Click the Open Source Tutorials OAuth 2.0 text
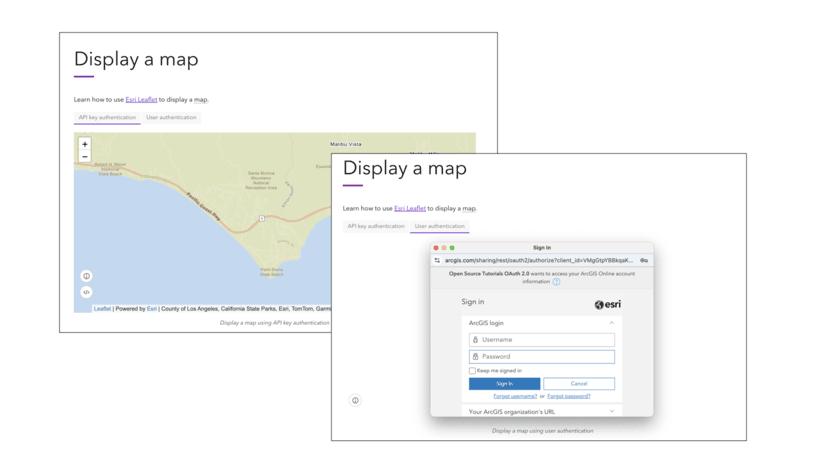826x465 pixels. [x=489, y=273]
